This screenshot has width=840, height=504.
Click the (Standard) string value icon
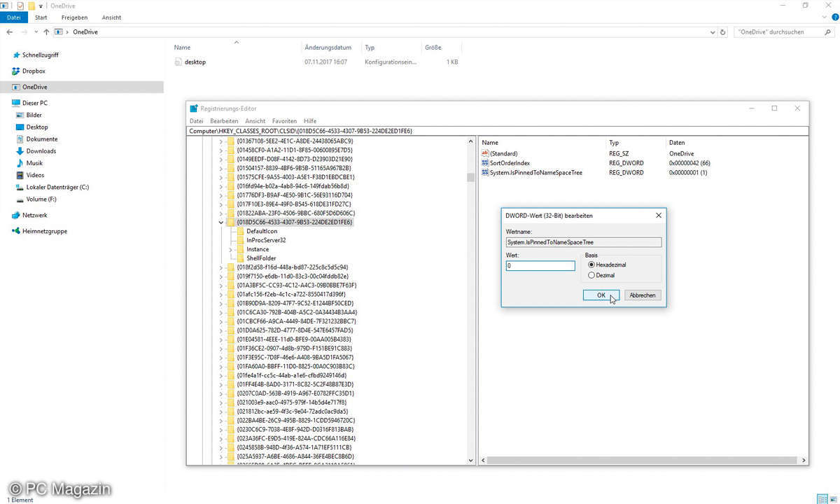484,153
